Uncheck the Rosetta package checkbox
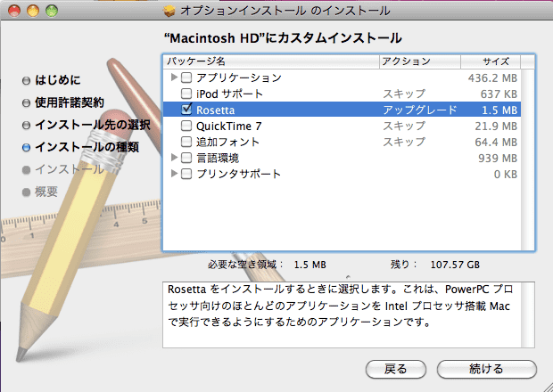The width and height of the screenshot is (553, 392). point(186,110)
